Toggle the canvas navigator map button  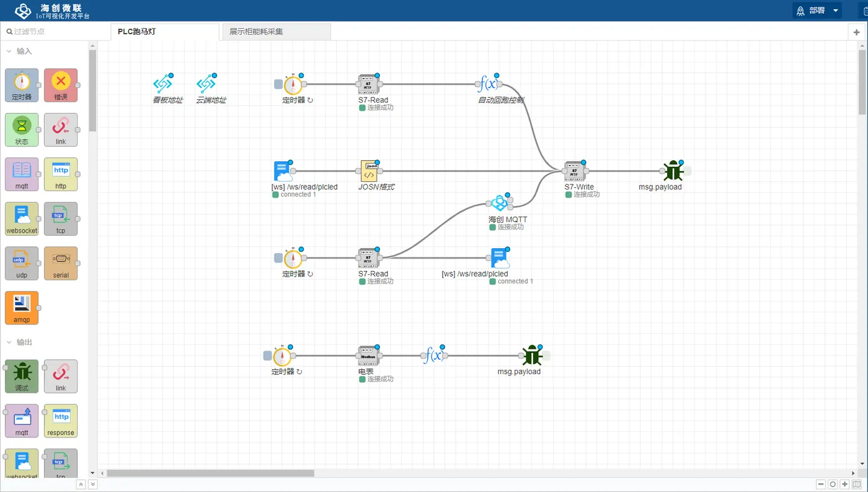857,485
